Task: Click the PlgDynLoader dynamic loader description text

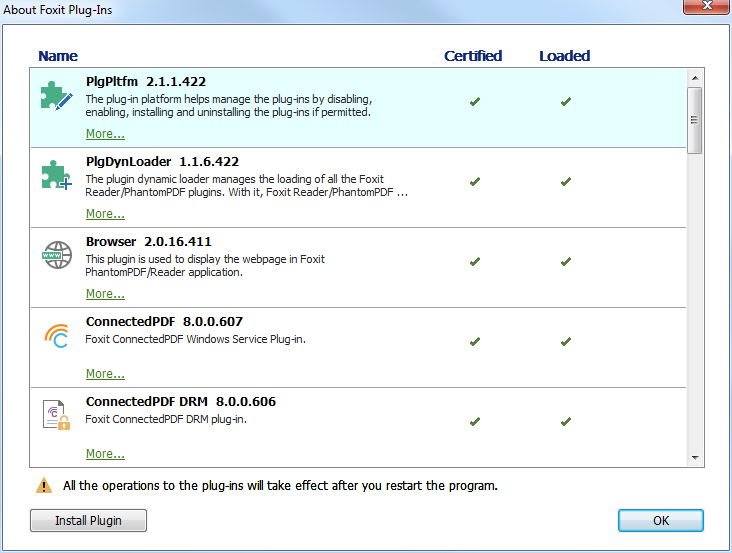Action: pyautogui.click(x=246, y=186)
